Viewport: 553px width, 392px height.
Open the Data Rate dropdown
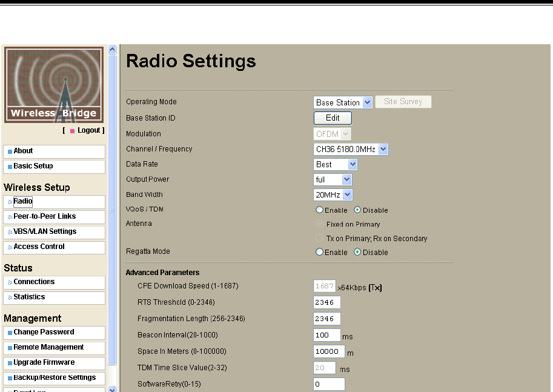pyautogui.click(x=335, y=164)
